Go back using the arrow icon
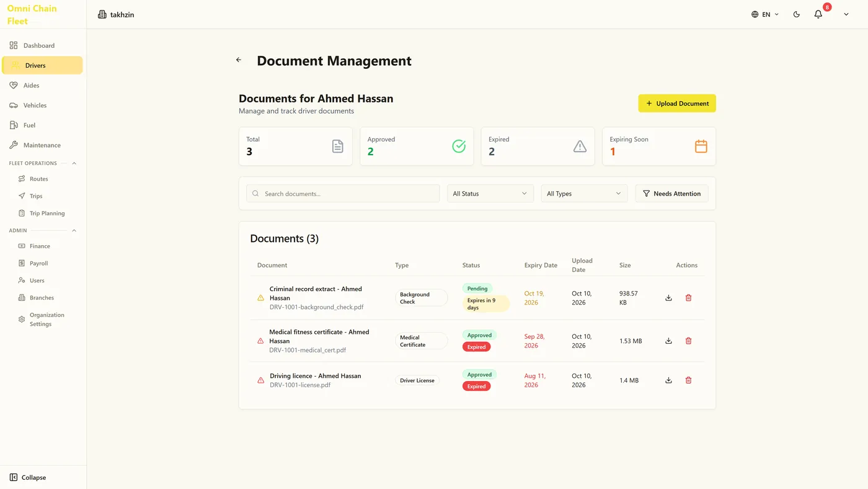Image resolution: width=868 pixels, height=489 pixels. click(x=239, y=60)
